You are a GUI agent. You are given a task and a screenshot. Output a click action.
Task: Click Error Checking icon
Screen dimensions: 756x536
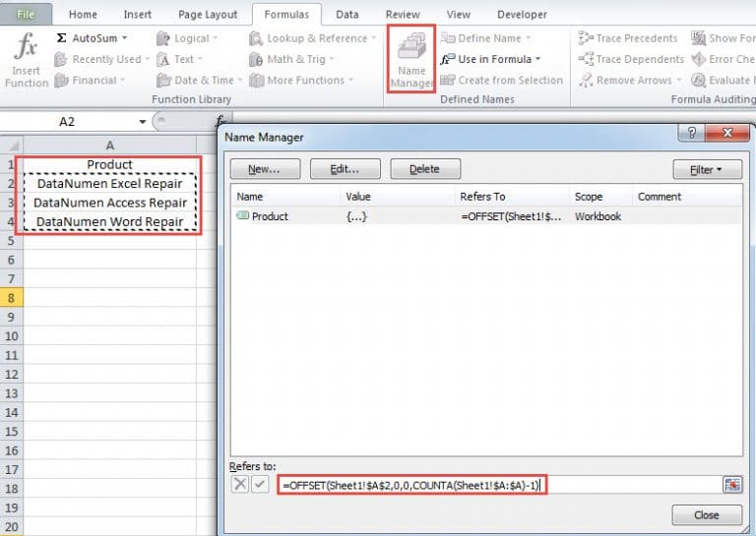698,59
